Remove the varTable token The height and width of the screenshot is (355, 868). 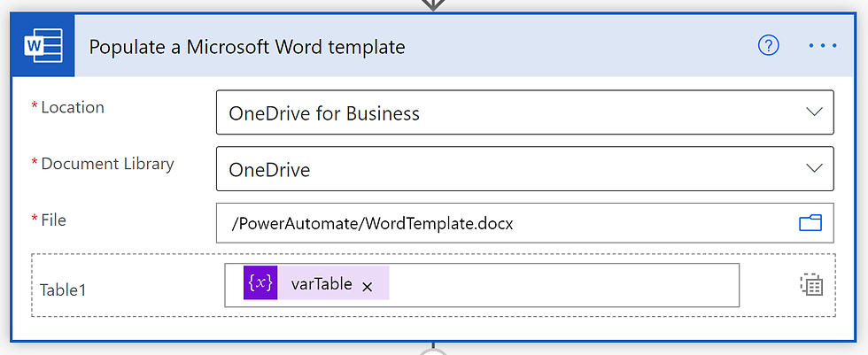367,287
